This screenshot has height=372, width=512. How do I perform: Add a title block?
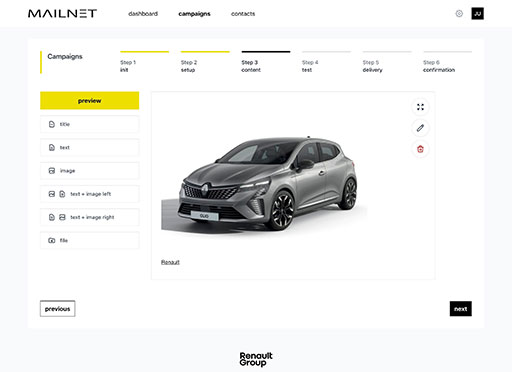point(90,124)
